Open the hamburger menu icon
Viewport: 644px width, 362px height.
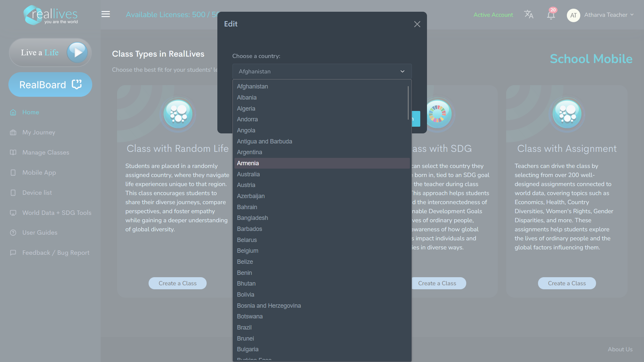pyautogui.click(x=106, y=14)
